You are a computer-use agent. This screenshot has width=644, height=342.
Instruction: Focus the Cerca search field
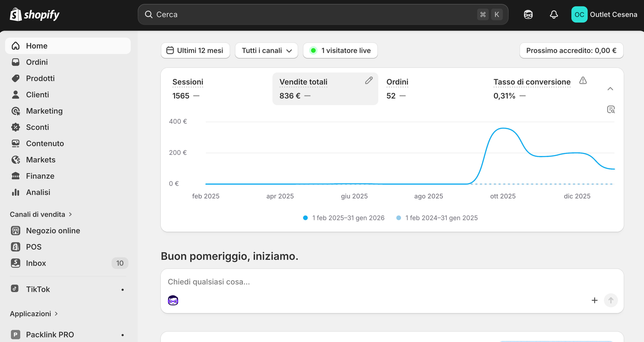pyautogui.click(x=323, y=14)
